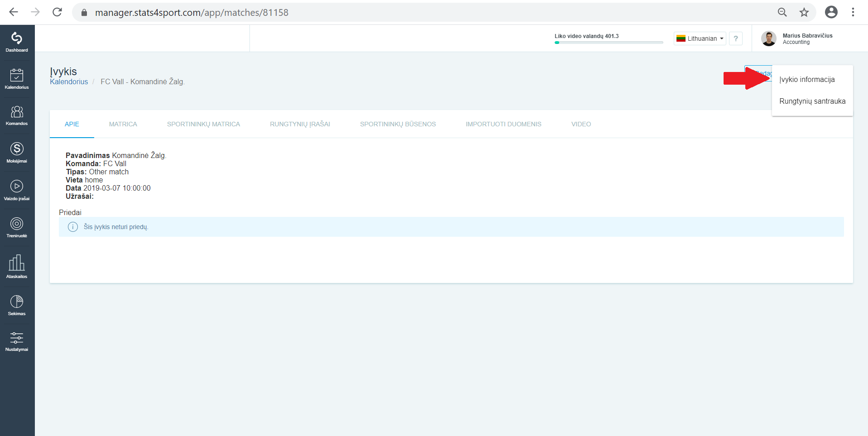
Task: Open the RUNGTYNIŲ ĮRAŠAI tab
Action: [300, 124]
